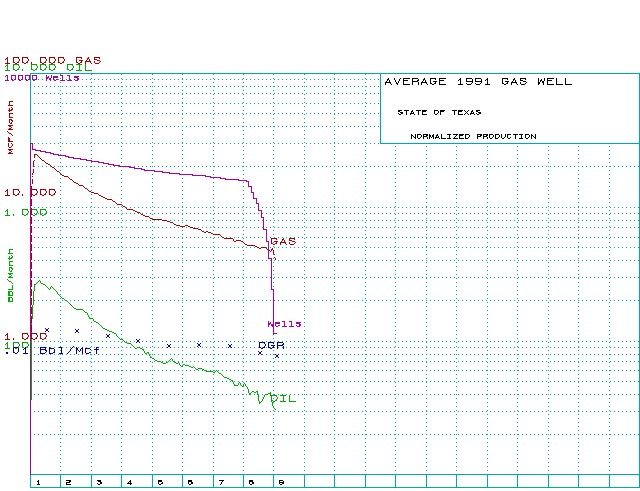Click the blue OGR series label

coord(271,344)
